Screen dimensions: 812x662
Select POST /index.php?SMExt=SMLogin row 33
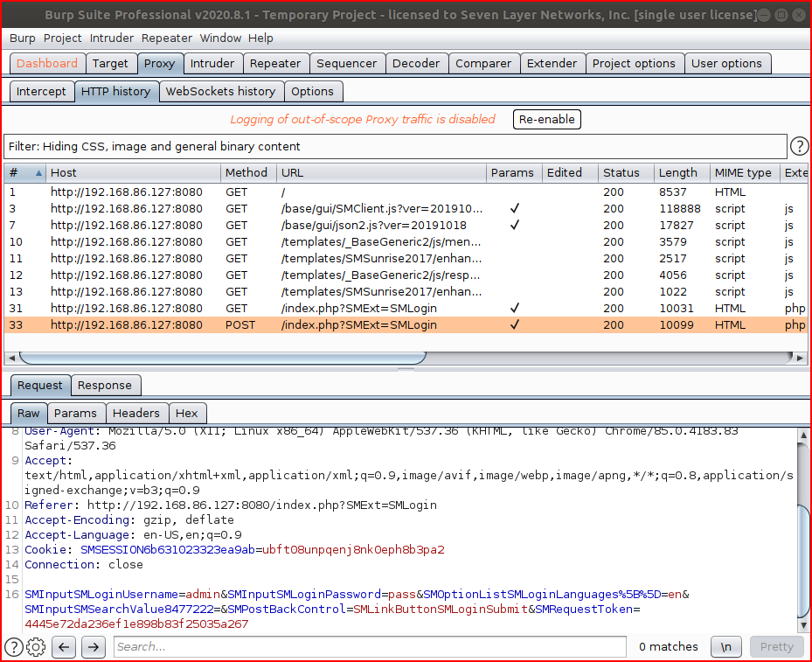point(406,324)
